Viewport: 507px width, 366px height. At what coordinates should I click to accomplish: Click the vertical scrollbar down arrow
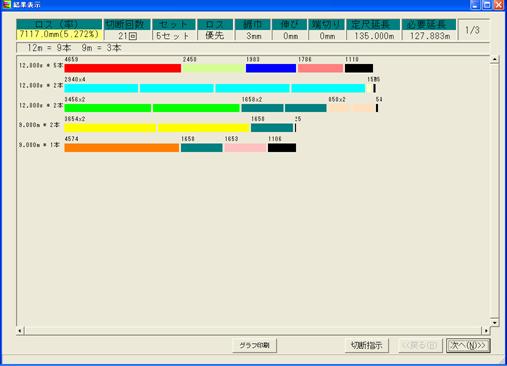494,322
